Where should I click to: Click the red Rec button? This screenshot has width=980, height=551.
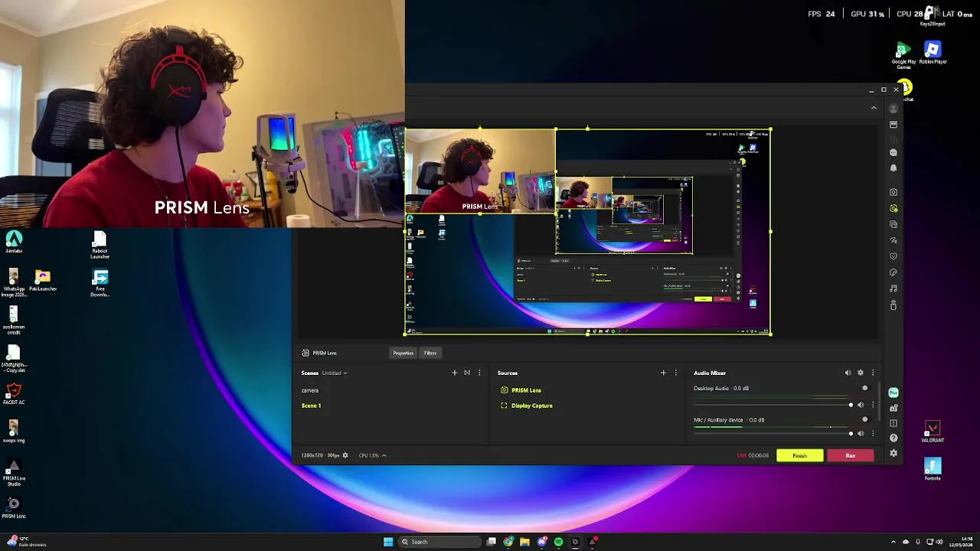(x=850, y=455)
